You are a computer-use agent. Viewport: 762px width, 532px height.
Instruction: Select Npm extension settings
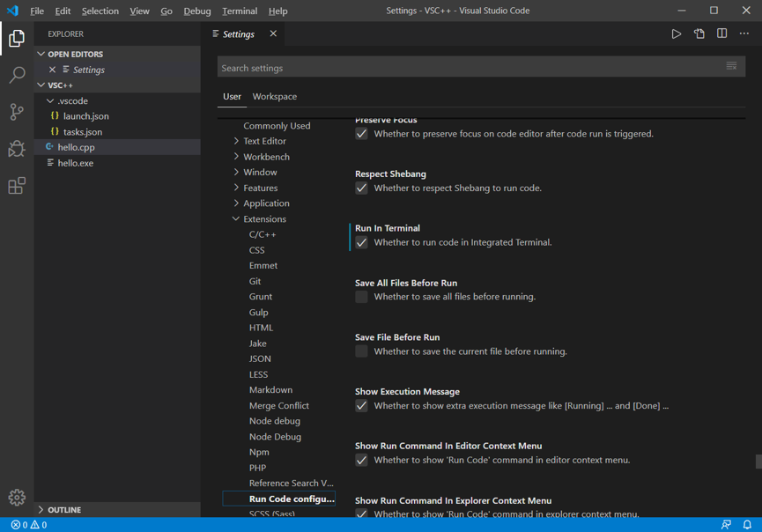tap(259, 452)
